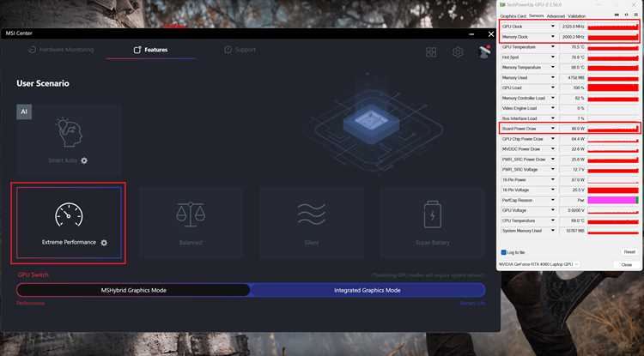Image resolution: width=644 pixels, height=356 pixels.
Task: Click the GPU-Z Reset button
Action: (x=629, y=252)
